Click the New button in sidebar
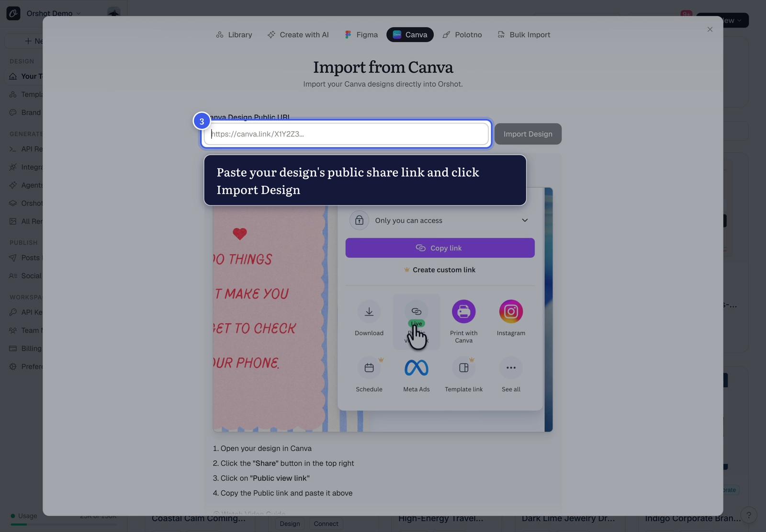 click(x=25, y=41)
